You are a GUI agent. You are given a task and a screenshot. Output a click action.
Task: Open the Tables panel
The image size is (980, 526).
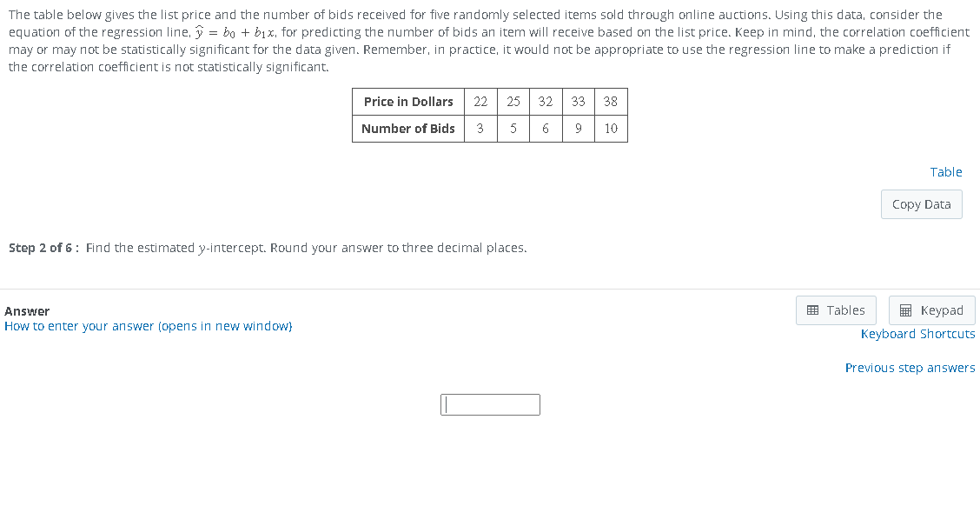click(836, 310)
